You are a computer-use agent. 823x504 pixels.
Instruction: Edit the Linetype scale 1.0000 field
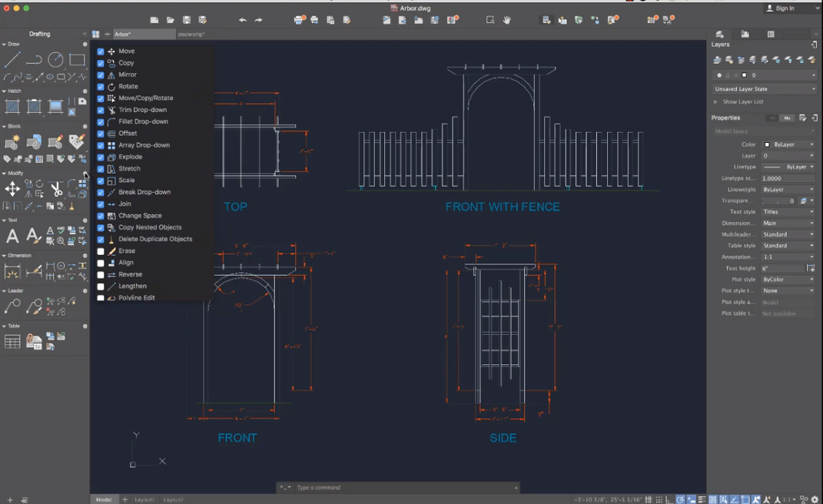click(x=789, y=178)
